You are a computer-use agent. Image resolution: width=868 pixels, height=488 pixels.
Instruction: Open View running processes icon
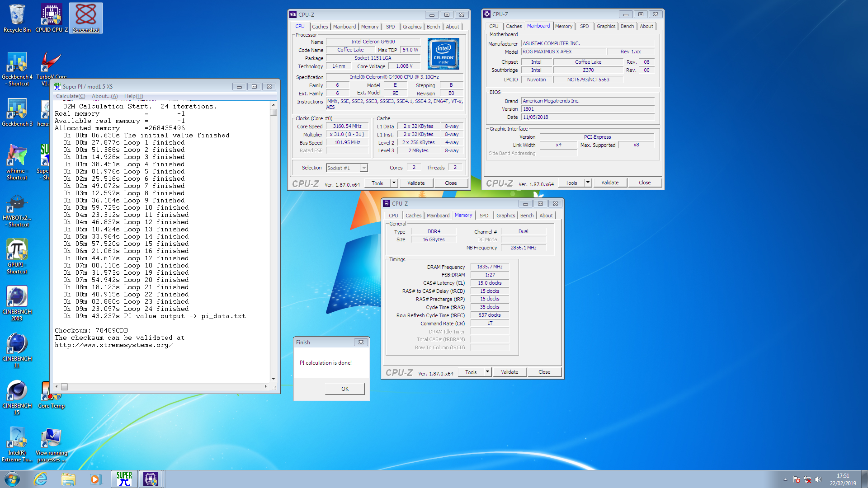coord(51,445)
